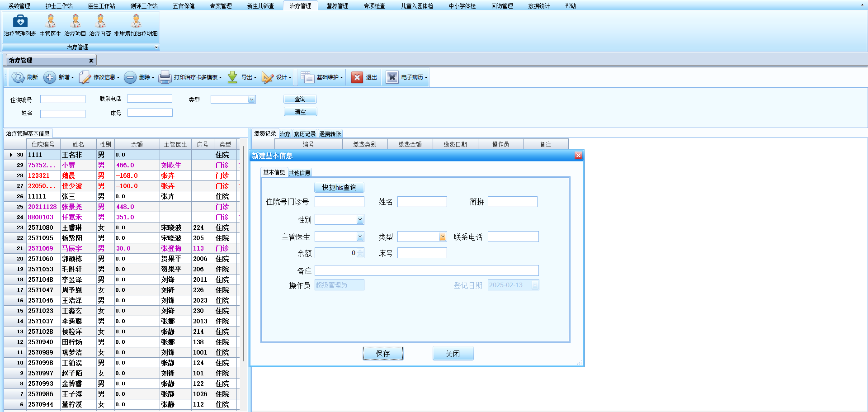The width and height of the screenshot is (868, 412).
Task: Switch to the 病历记录 tab
Action: 305,134
